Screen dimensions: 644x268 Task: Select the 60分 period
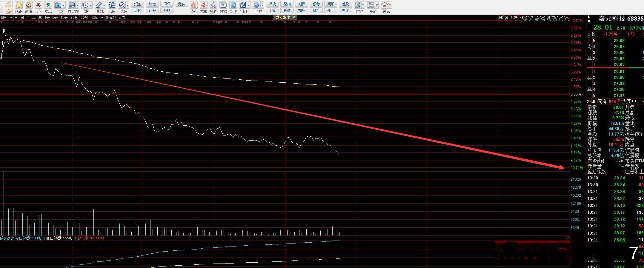click(84, 18)
